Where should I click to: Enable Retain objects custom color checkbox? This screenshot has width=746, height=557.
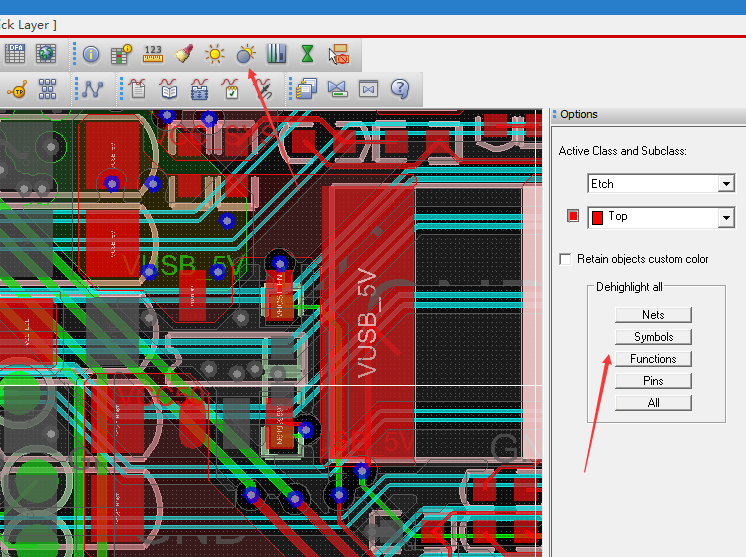[567, 259]
